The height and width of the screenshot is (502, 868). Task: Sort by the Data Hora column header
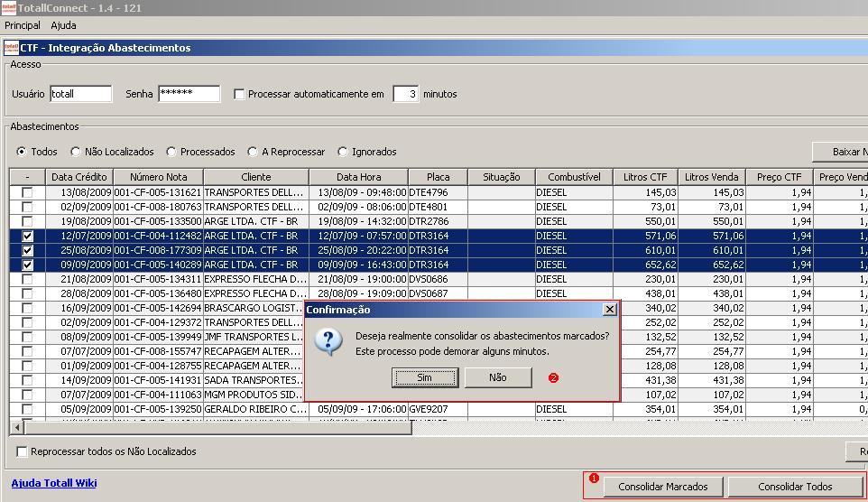359,177
